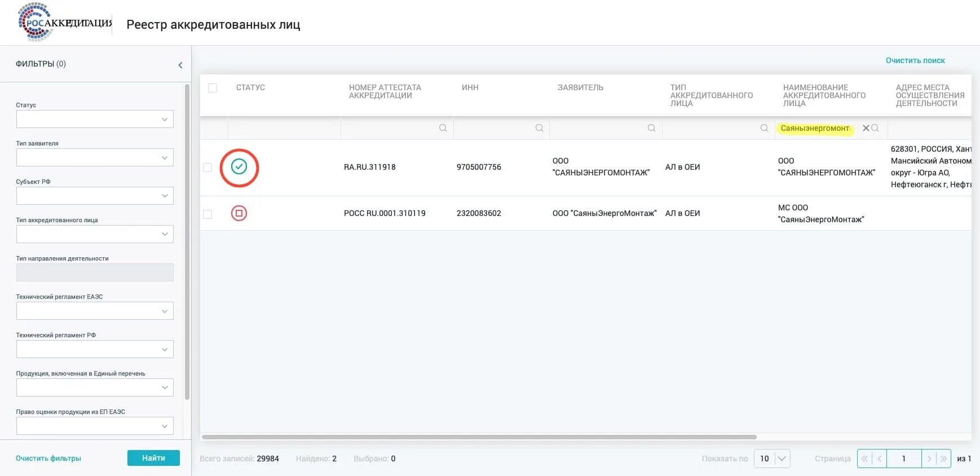980x476 pixels.
Task: Click applicant ООО "СаяныЭнергоМонтаж" in second row
Action: 604,213
